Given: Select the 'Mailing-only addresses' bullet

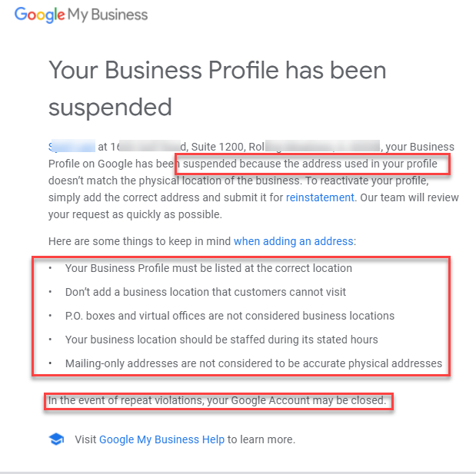Looking at the screenshot, I should (x=253, y=363).
